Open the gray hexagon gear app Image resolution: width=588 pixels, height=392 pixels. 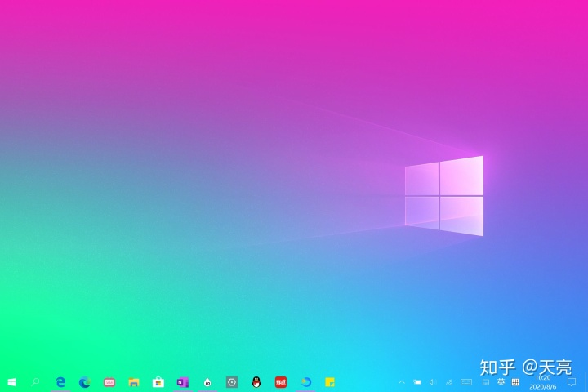(232, 382)
